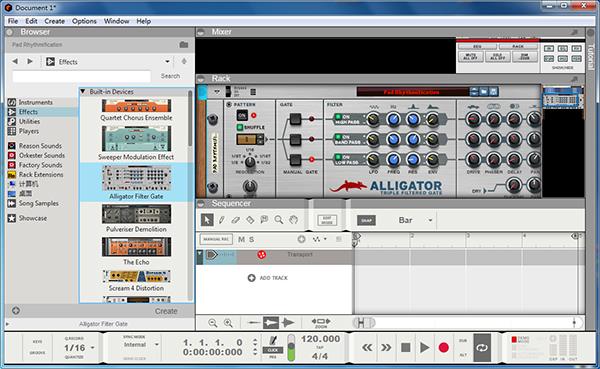The width and height of the screenshot is (600, 369).
Task: Collapse the Built-in Devices section
Action: point(83,91)
